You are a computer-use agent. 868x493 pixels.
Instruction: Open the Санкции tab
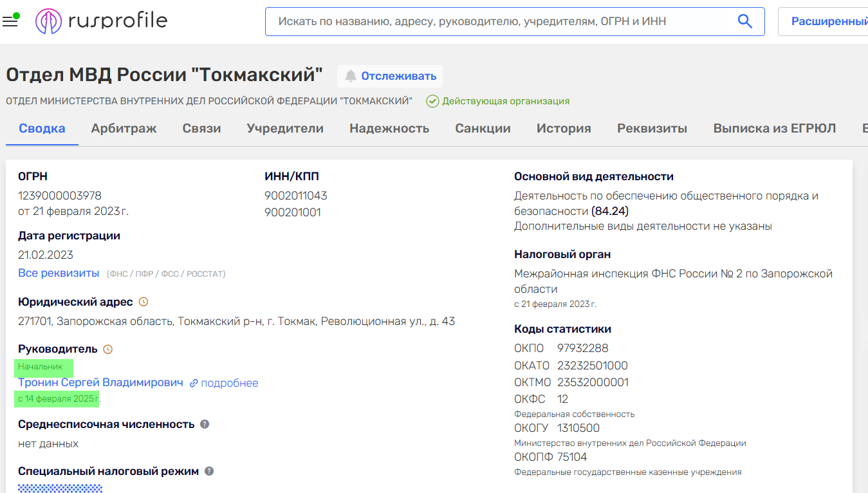pos(483,128)
